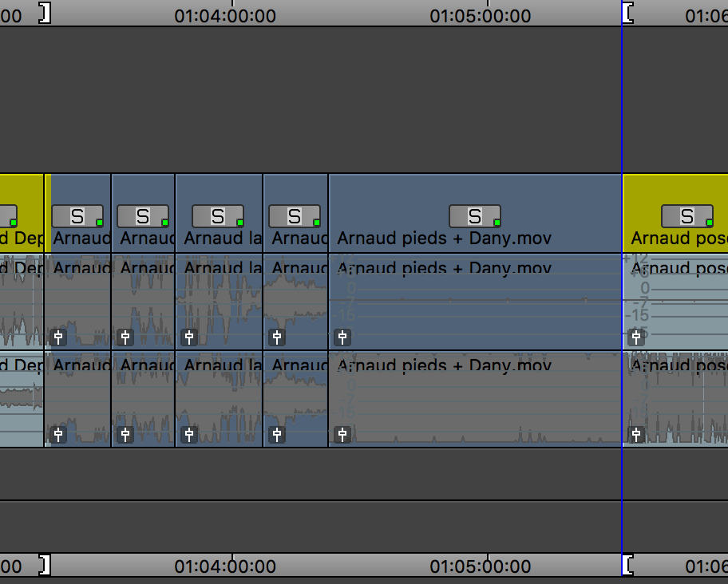Screen dimensions: 728x584
Task: Click the 01:04:00:00 mark on the top ruler
Action: pyautogui.click(x=232, y=14)
